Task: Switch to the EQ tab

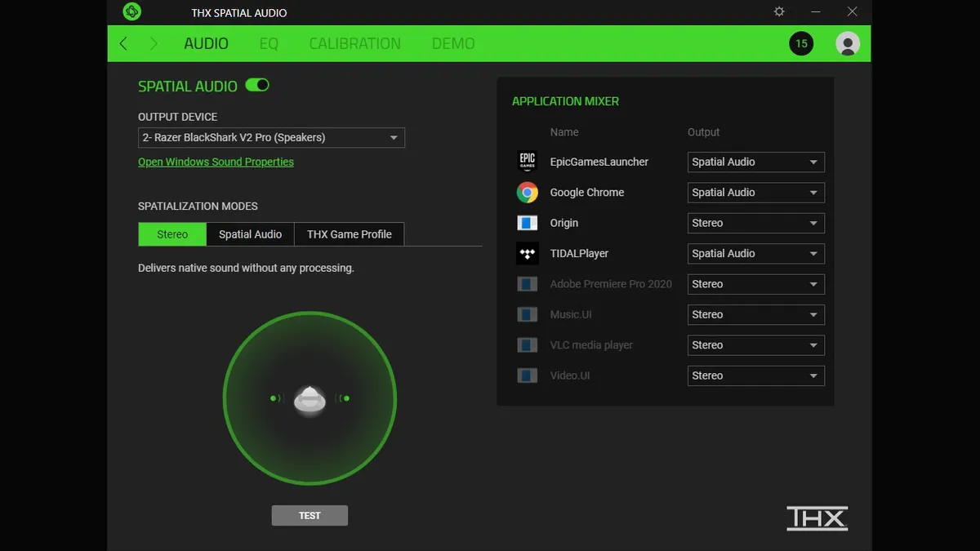Action: click(269, 44)
